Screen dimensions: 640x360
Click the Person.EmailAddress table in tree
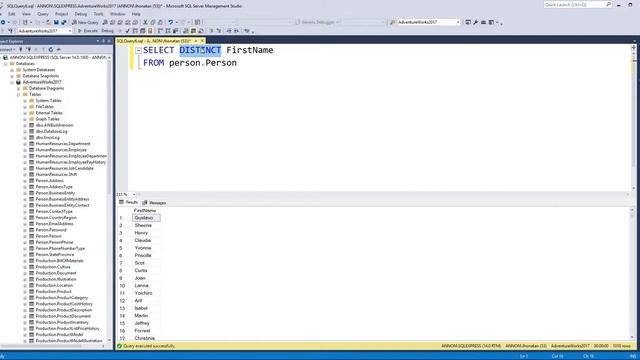[x=54, y=224]
